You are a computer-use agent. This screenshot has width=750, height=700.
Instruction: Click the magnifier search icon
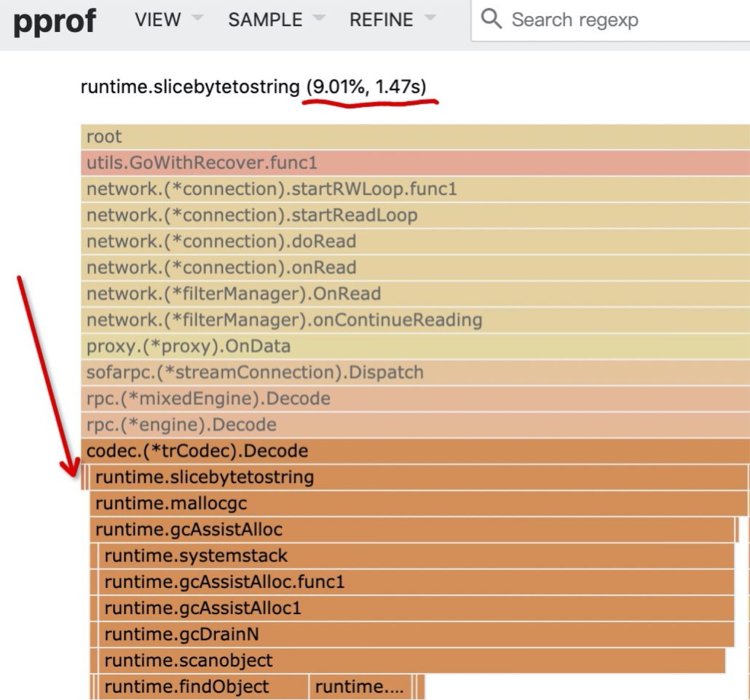click(492, 20)
